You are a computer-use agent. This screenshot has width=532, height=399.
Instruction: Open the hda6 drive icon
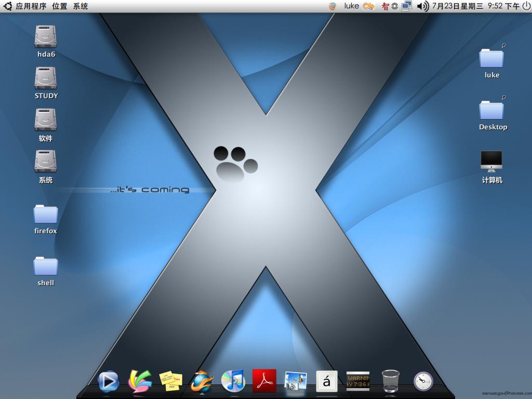[46, 37]
